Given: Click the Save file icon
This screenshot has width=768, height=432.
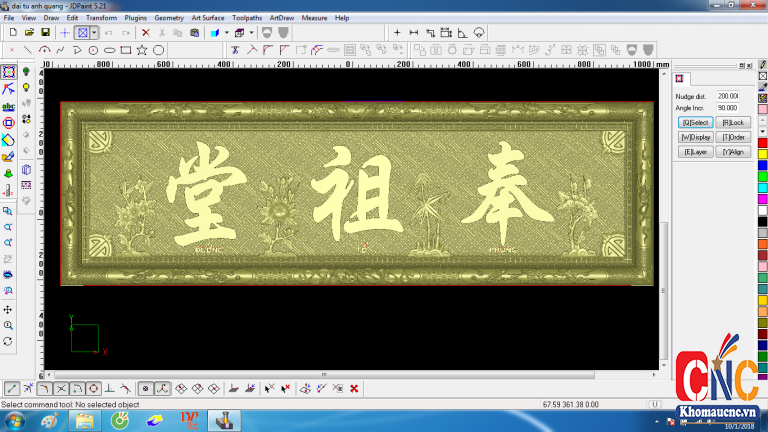Looking at the screenshot, I should (x=45, y=33).
